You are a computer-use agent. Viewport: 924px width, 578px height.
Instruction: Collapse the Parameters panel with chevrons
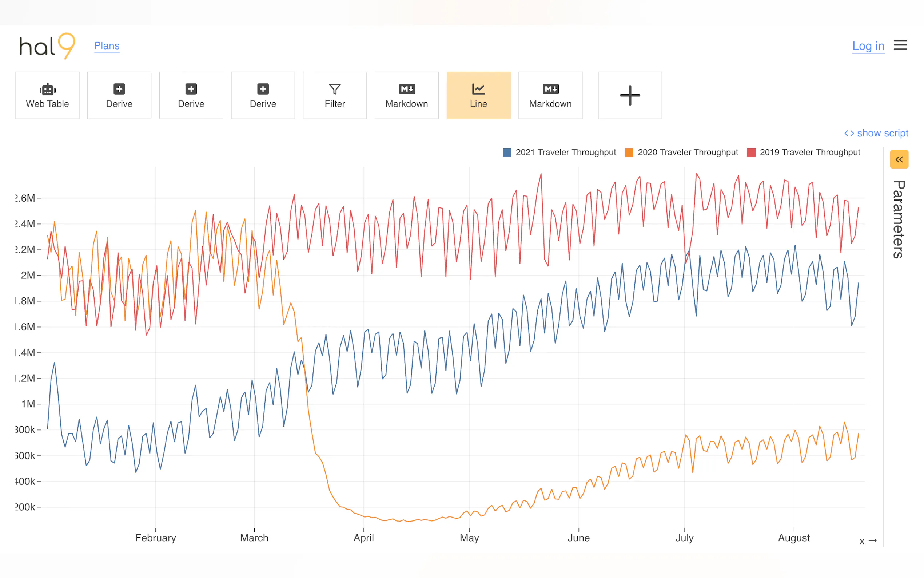point(899,159)
